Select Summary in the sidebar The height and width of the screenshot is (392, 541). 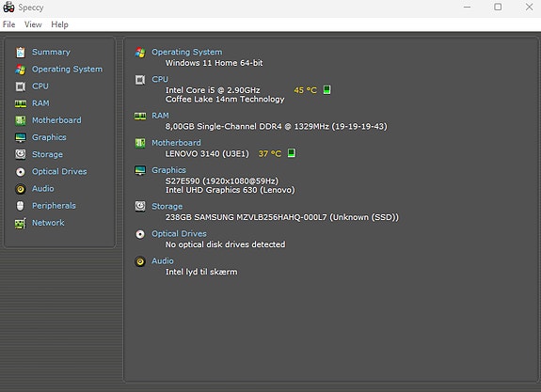[x=51, y=52]
